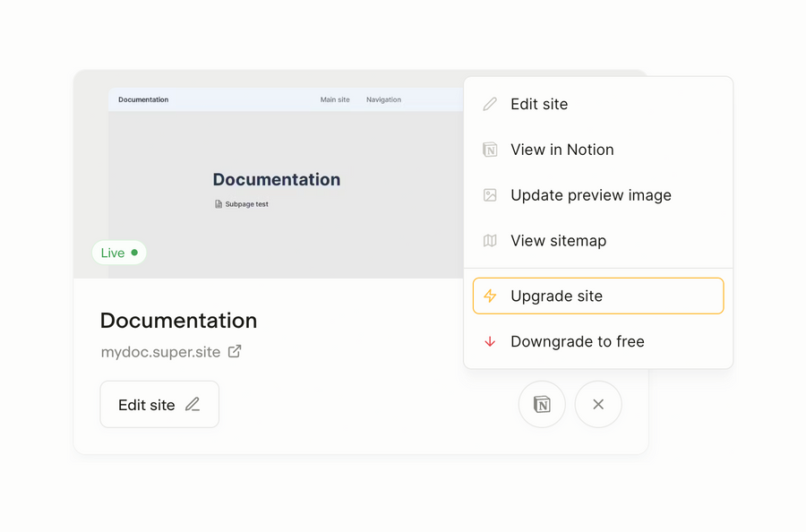Click the red down arrow on Downgrade to free
Screen dimensions: 806x532
point(490,341)
